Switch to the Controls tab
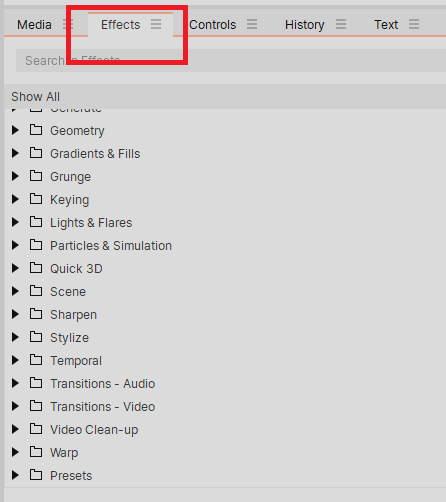Screen dimensions: 446x502 point(213,25)
